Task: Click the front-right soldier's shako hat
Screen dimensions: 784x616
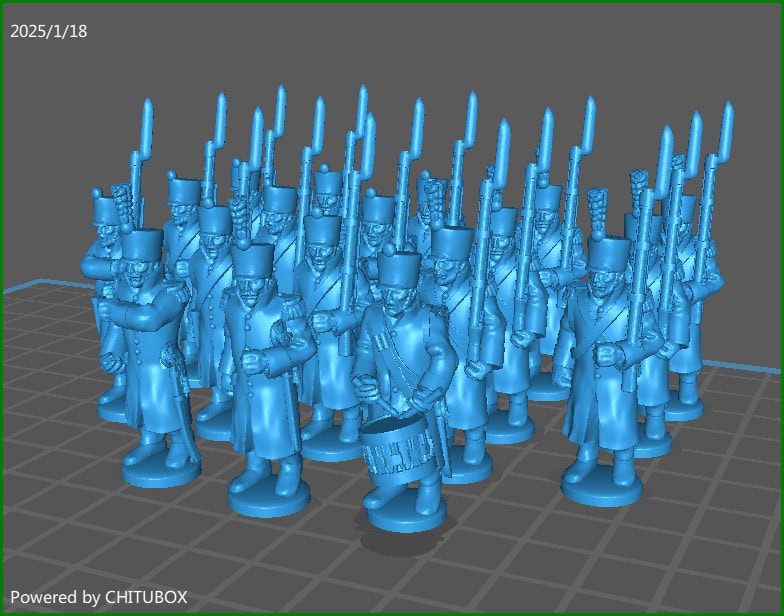Action: 609,255
